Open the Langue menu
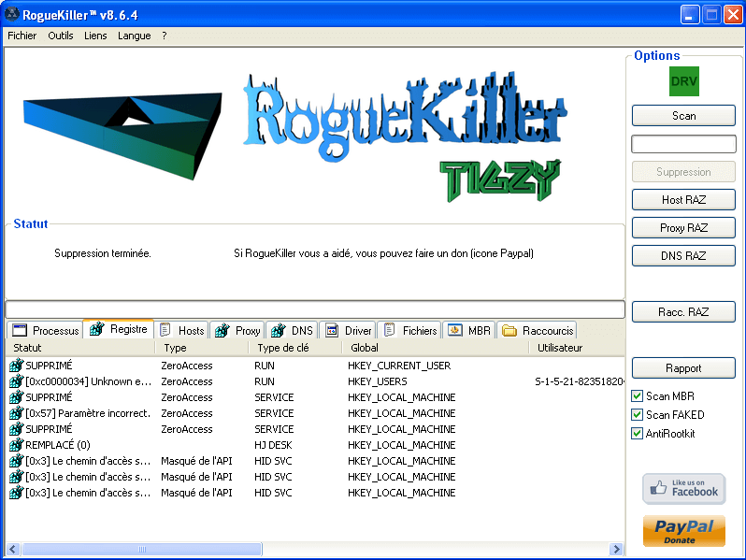746x560 pixels. 135,36
